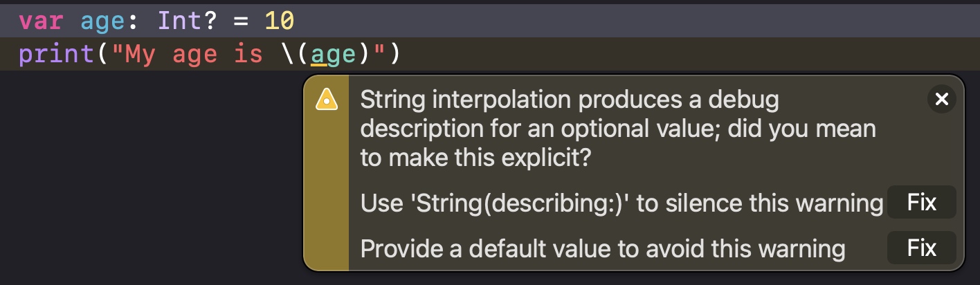The image size is (980, 285).
Task: Apply the 'String(describing:)' Fix button
Action: tap(921, 203)
